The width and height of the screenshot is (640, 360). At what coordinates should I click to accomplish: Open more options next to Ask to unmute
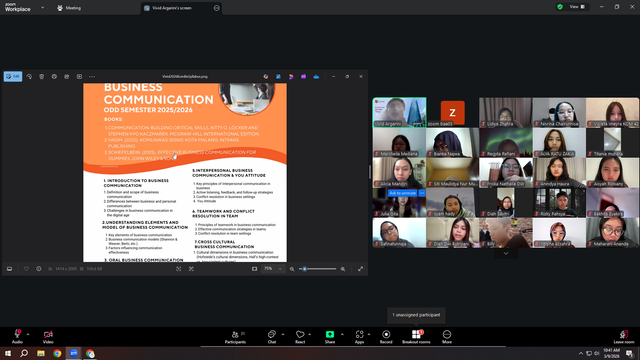[x=422, y=193]
